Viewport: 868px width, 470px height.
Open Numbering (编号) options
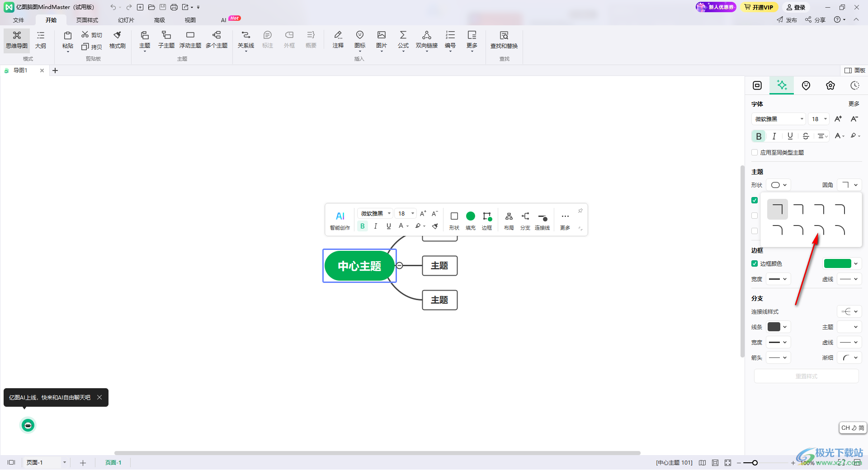click(x=450, y=40)
